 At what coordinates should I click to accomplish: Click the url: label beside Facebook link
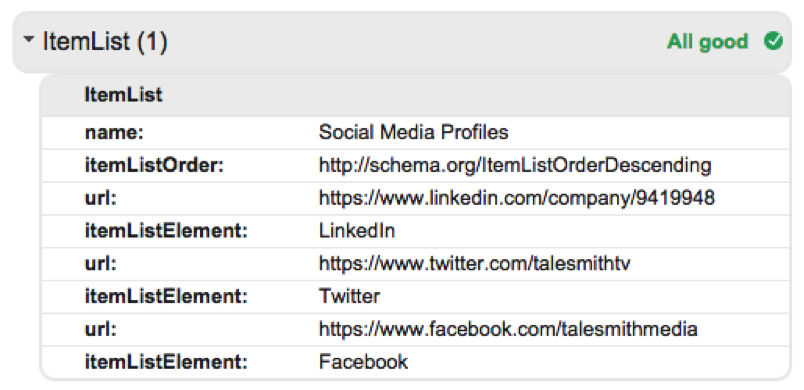tap(100, 329)
